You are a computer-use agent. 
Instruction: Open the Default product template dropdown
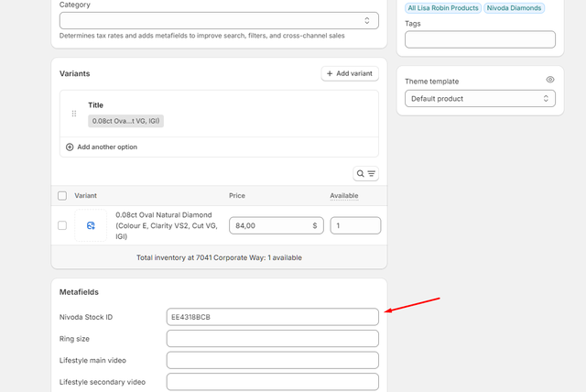coord(480,99)
